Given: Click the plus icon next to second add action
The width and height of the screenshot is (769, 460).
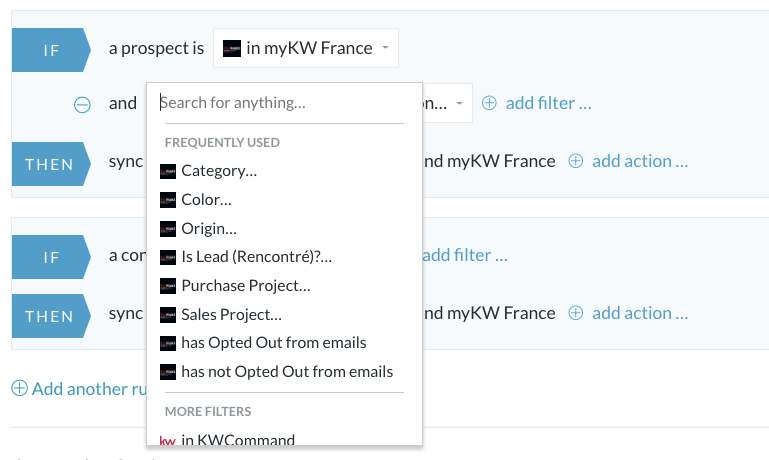Looking at the screenshot, I should (x=575, y=313).
